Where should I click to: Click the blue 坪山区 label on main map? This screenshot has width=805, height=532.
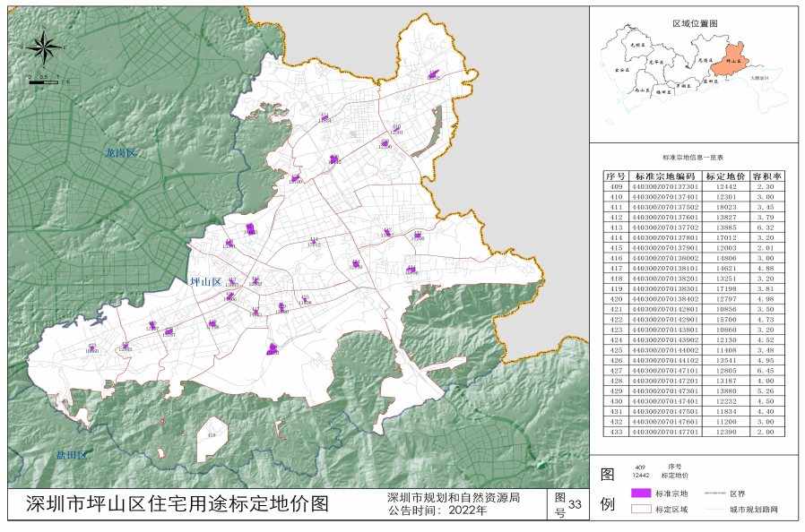pos(205,281)
